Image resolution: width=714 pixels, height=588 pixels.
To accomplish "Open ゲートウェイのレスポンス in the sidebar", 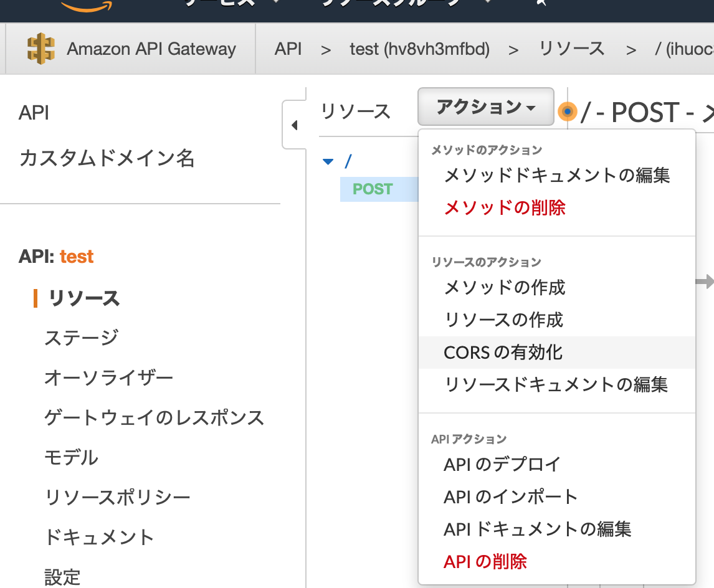I will 155,418.
